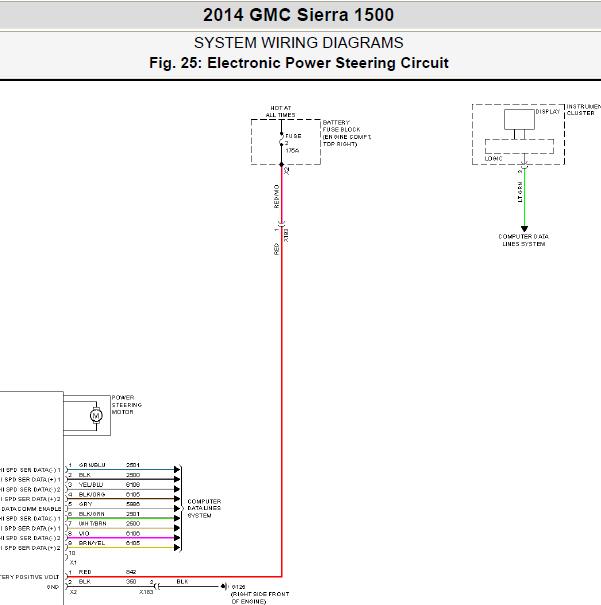Click the "INSTRUMENT CLUSTER" label
The height and width of the screenshot is (605, 601).
click(x=583, y=110)
